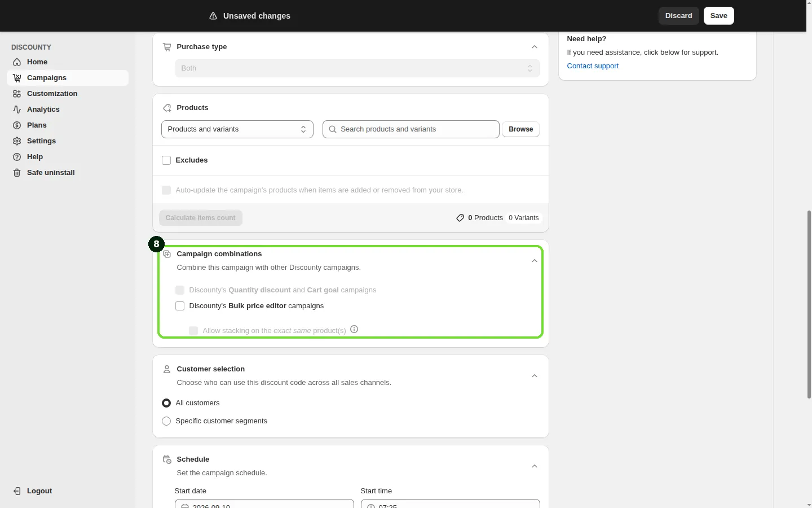Click the 0 Variants count badge
Viewport: 812px width, 508px height.
[x=524, y=218]
